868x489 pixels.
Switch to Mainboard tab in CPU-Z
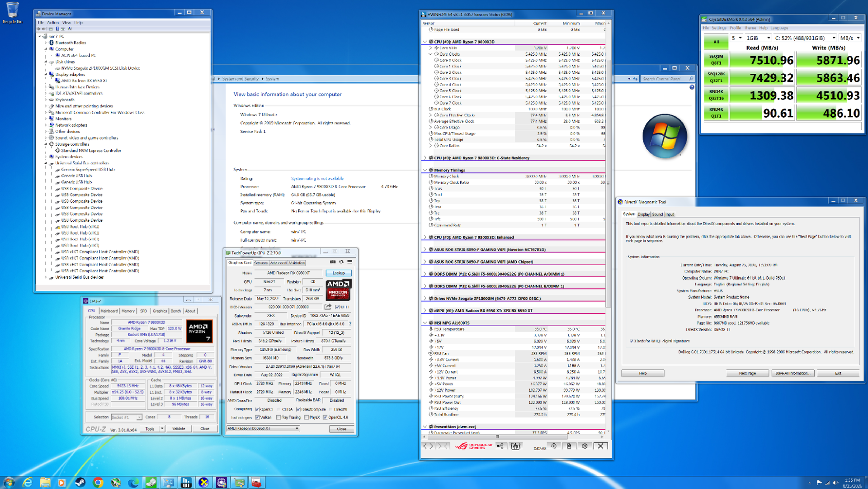[109, 311]
